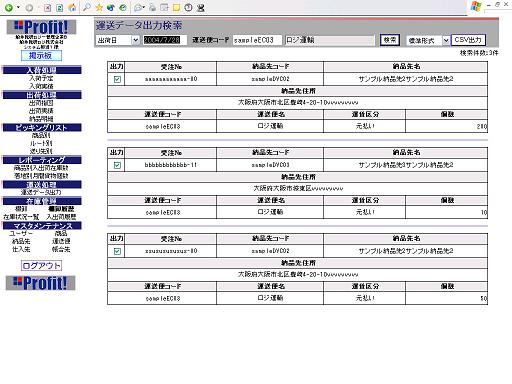This screenshot has height=384, width=512.
Task: Click the Print icon in the toolbar
Action: point(152,8)
